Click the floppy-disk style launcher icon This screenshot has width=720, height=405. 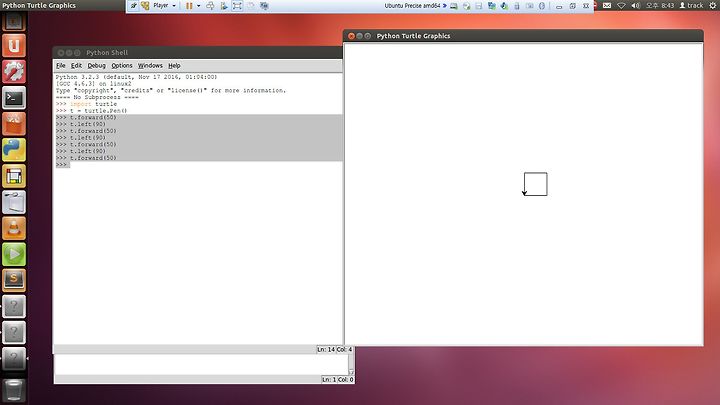[14, 176]
